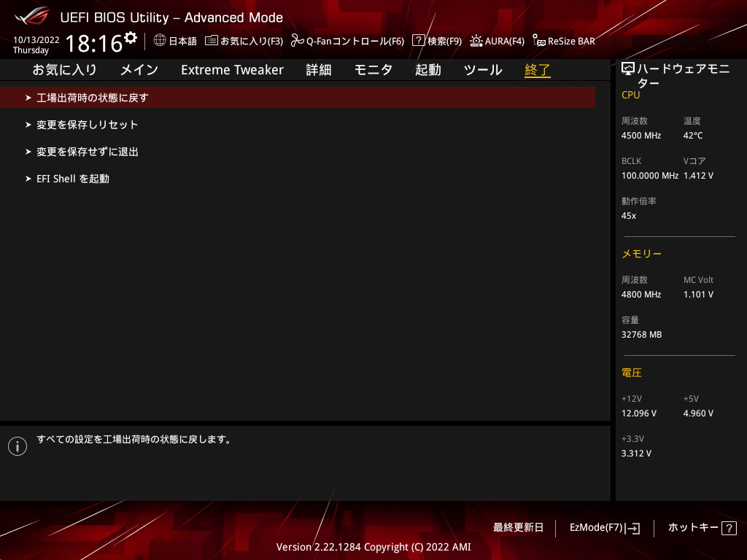Click the Version 2.22.1284 copyright text
Viewport: 747px width, 560px height.
373,547
